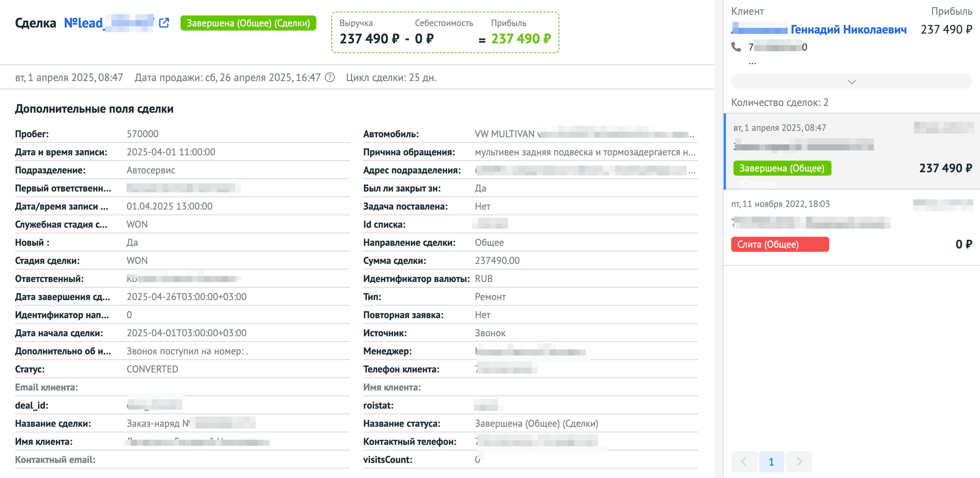Viewport: 980px width, 478px height.
Task: Go to previous page arrow
Action: click(744, 462)
